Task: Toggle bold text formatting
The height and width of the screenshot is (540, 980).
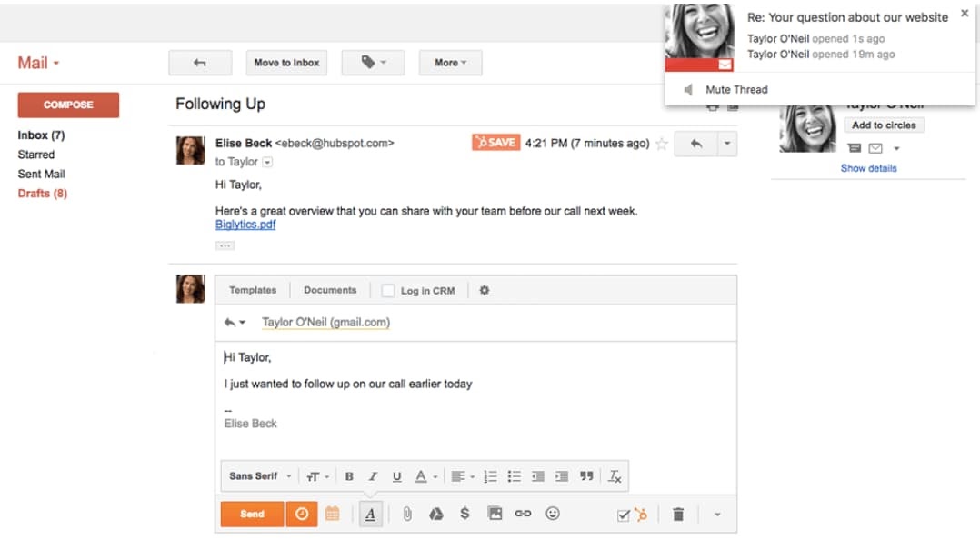Action: [x=349, y=476]
